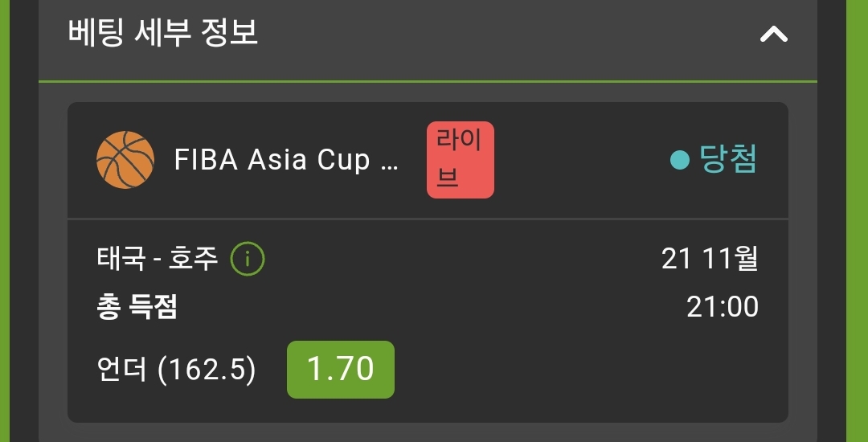Click the horizontal separator under the league row
This screenshot has height=442, width=868.
point(428,219)
